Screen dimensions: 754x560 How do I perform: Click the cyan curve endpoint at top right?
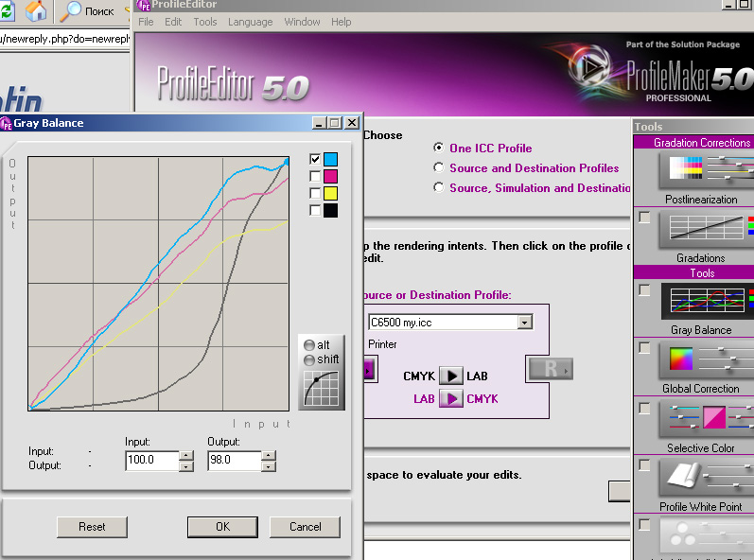click(x=287, y=162)
